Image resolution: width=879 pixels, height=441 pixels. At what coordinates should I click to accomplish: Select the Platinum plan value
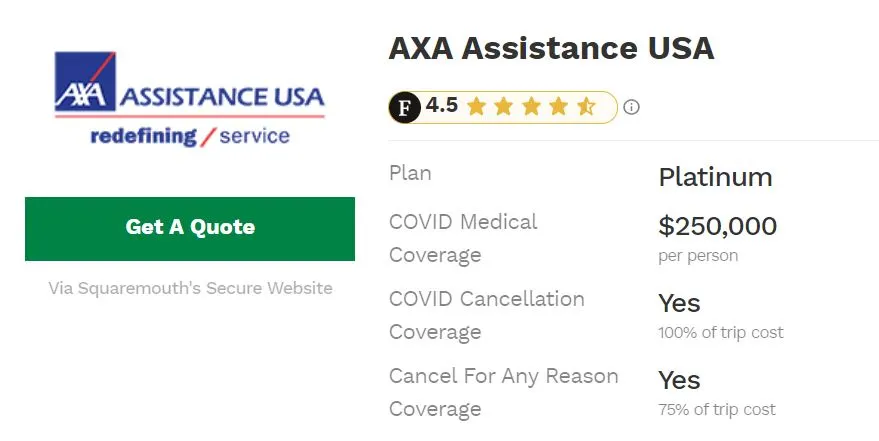click(715, 178)
